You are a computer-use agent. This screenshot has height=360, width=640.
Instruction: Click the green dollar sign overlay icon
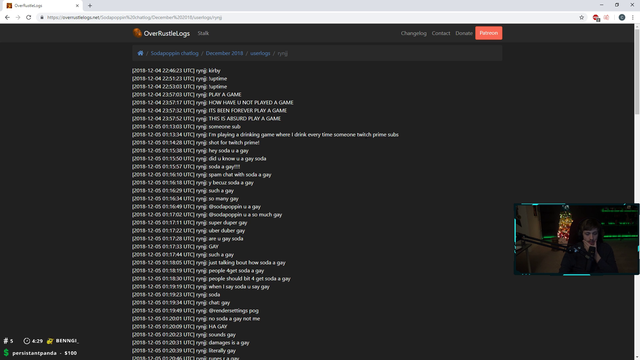point(6,352)
